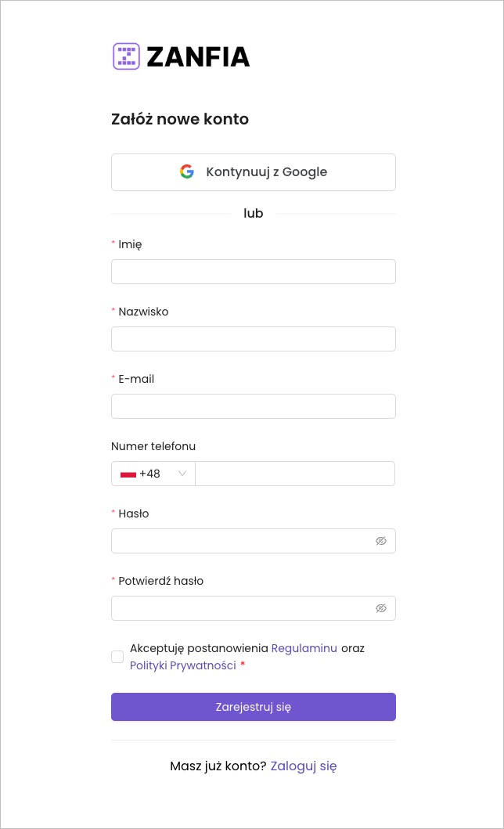
Task: Click the Zanfia logo icon
Action: pyautogui.click(x=126, y=56)
